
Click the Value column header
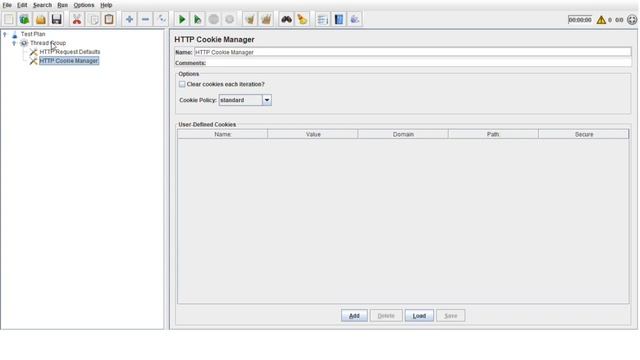[313, 134]
